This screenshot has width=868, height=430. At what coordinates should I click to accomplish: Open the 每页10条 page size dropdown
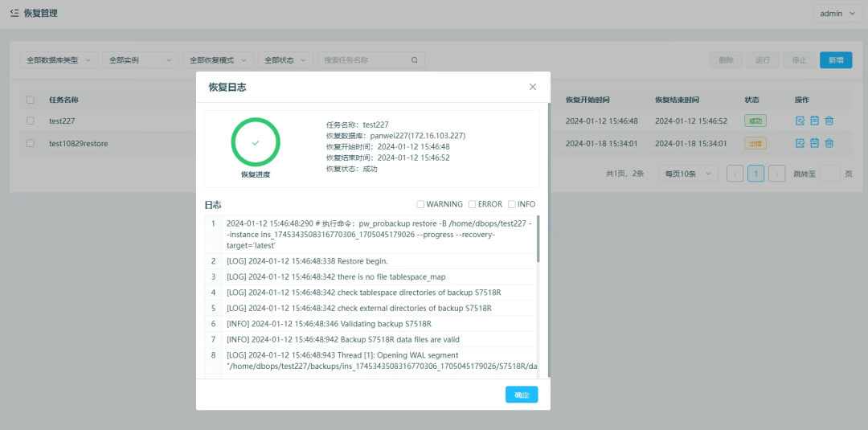pos(688,174)
